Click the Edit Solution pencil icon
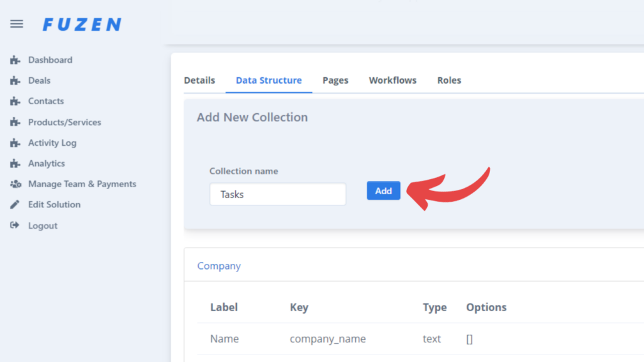The width and height of the screenshot is (644, 362). (x=15, y=204)
